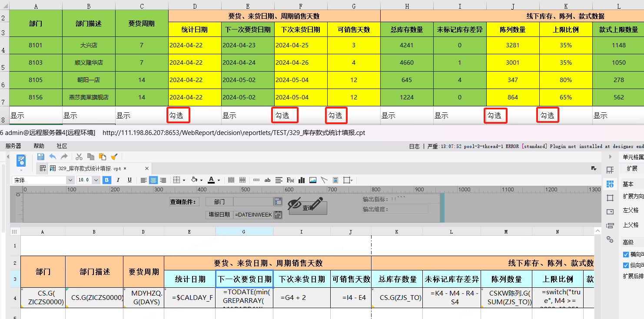Paste from clipboard using toolbar icon

click(103, 157)
